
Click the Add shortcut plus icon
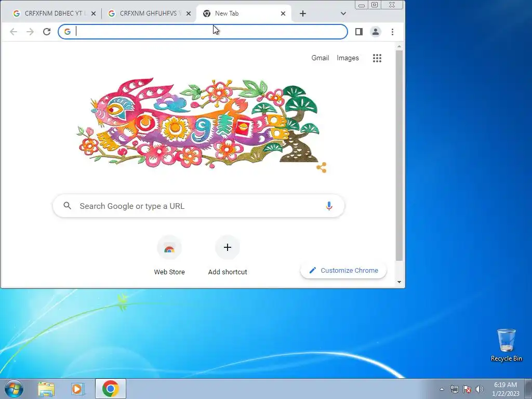click(x=228, y=247)
